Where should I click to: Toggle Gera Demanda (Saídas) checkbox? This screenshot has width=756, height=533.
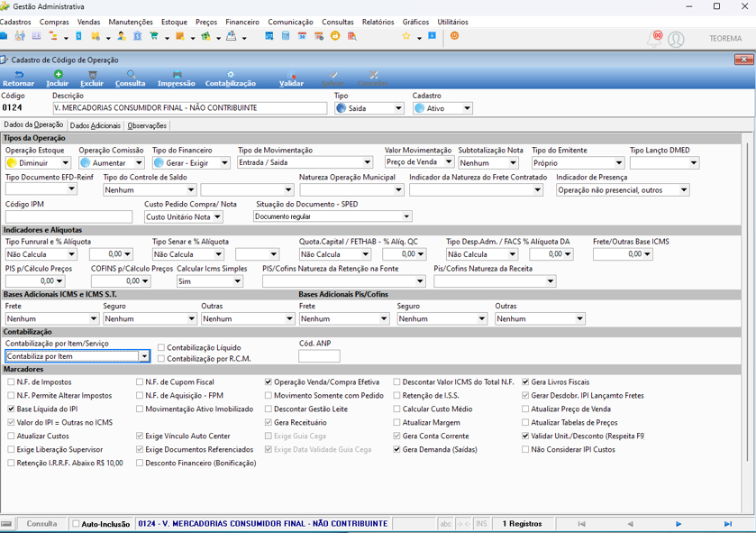pos(396,449)
